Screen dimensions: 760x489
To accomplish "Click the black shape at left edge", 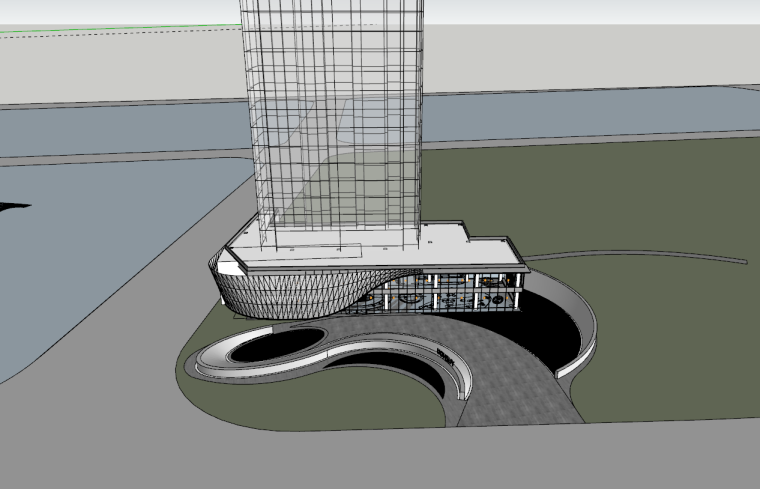I will point(12,207).
